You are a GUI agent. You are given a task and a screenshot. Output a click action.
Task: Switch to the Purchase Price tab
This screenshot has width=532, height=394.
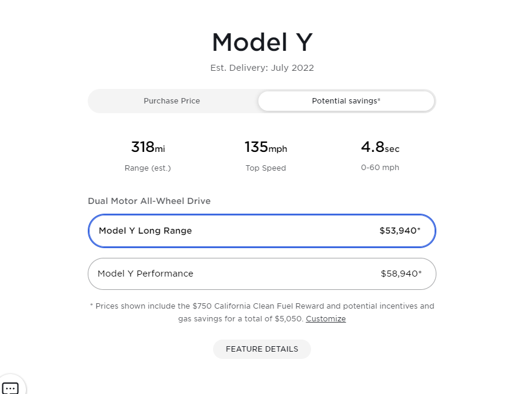[172, 101]
